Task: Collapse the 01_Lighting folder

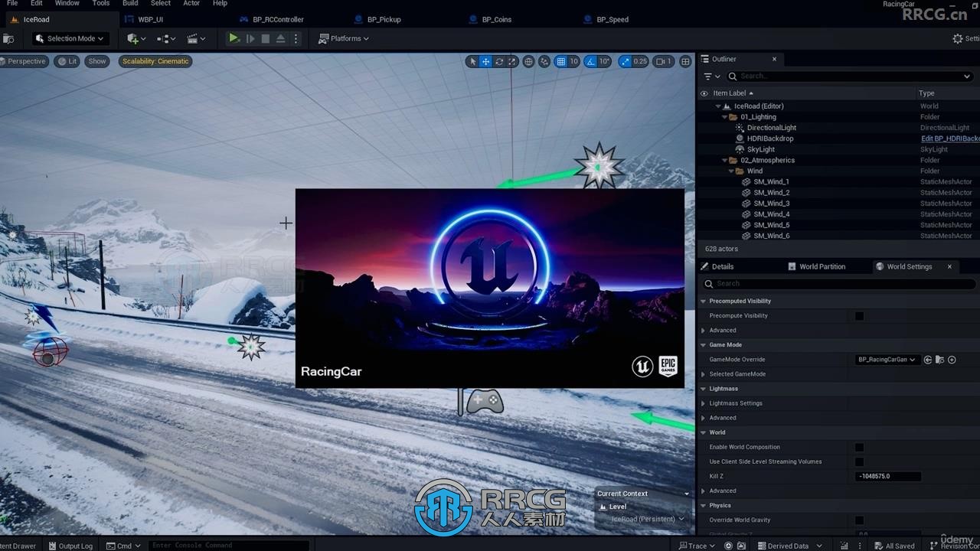Action: [x=725, y=117]
